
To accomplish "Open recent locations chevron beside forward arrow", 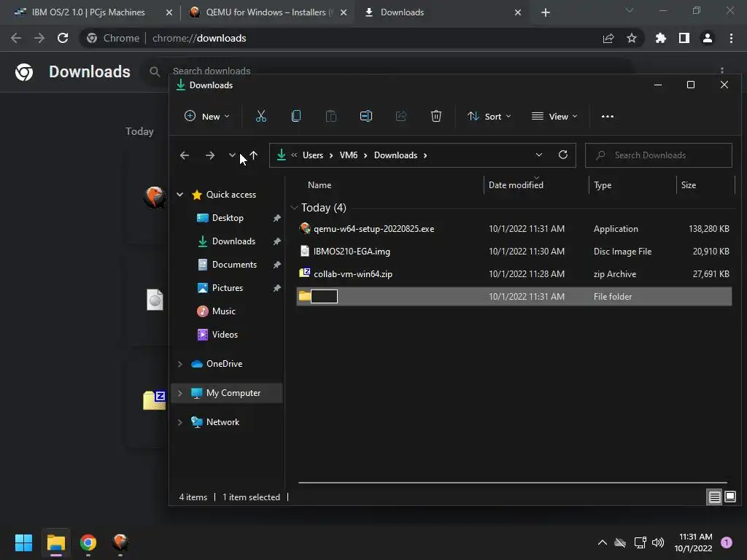I will pyautogui.click(x=232, y=155).
